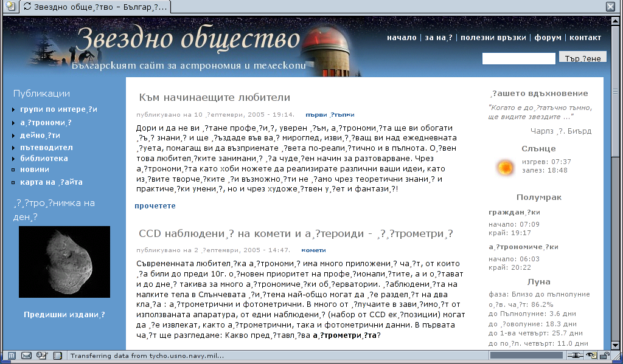
Task: Open the Mail envelope icon in status bar
Action: coord(26,355)
